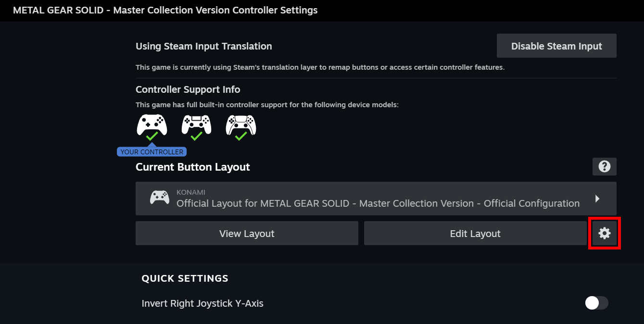
Task: Click the Disable Steam Input button
Action: [556, 46]
